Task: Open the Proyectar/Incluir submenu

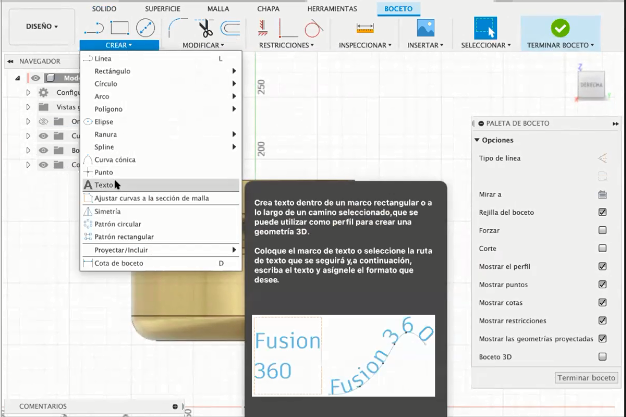Action: 161,250
